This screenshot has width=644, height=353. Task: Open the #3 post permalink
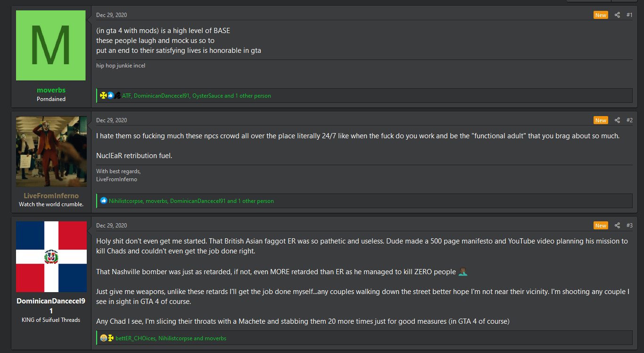click(x=629, y=226)
